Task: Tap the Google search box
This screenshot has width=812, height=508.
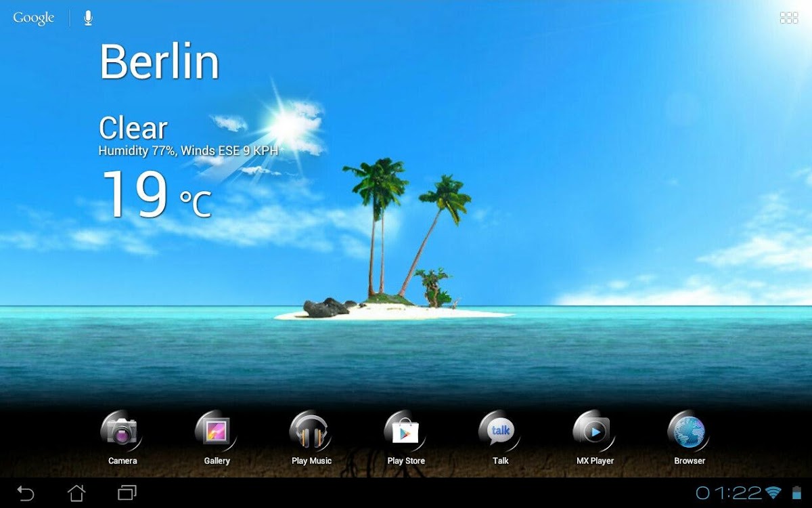Action: coord(34,18)
